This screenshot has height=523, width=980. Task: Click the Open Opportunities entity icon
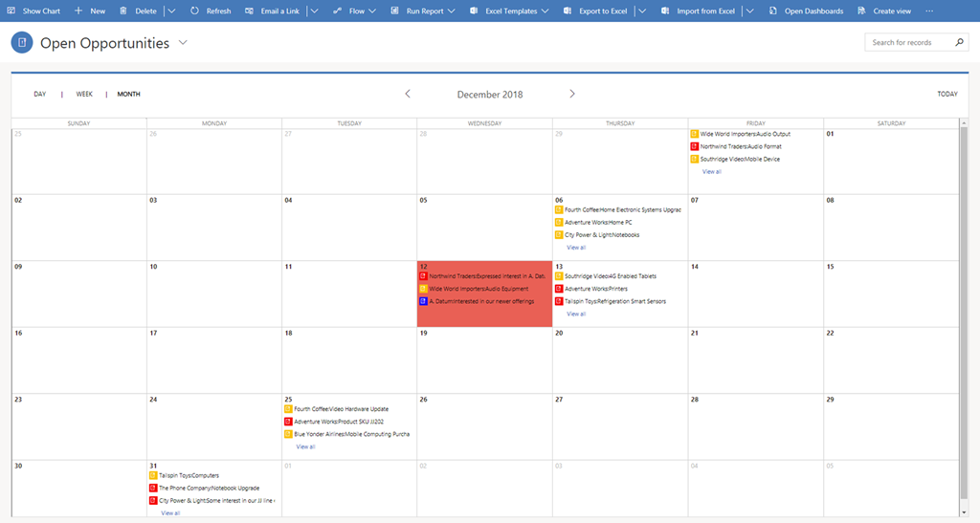pyautogui.click(x=22, y=43)
